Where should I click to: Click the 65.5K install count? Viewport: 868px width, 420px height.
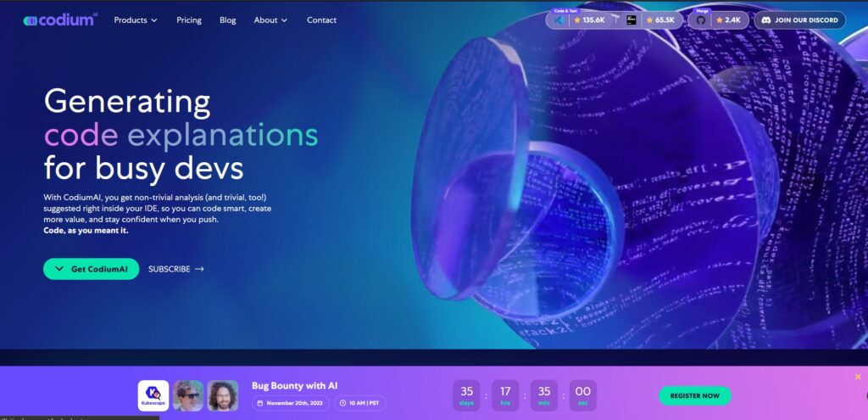point(665,20)
